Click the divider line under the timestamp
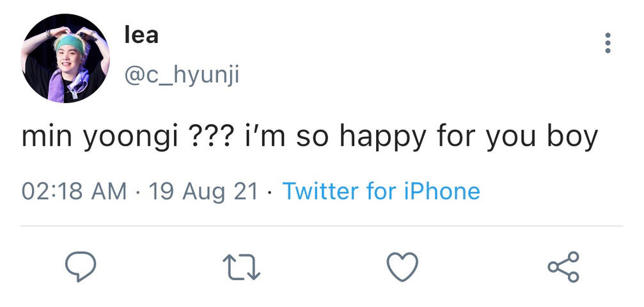The height and width of the screenshot is (307, 644). [x=322, y=226]
